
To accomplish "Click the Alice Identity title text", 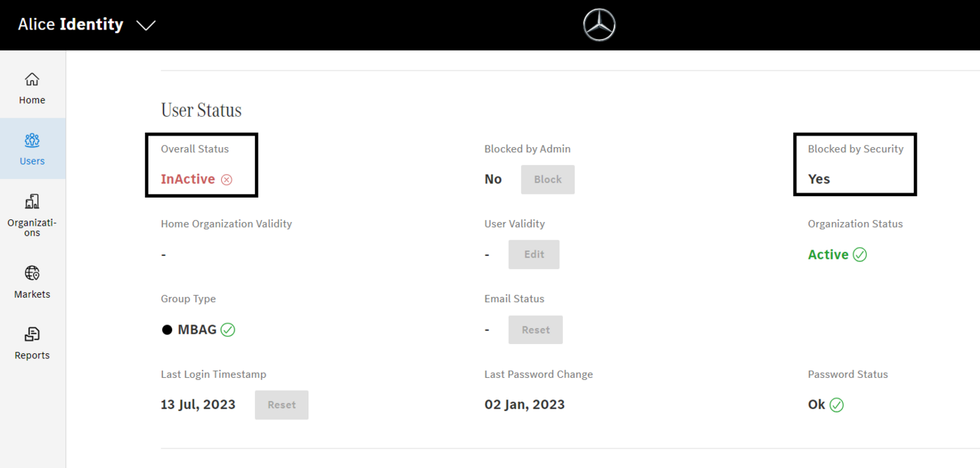I will click(71, 25).
